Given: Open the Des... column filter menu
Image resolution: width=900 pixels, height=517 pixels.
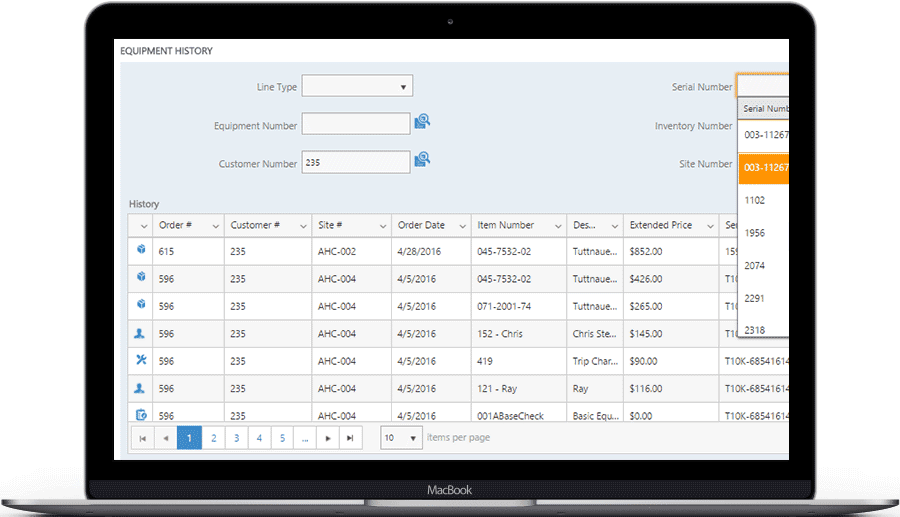Looking at the screenshot, I should [615, 226].
